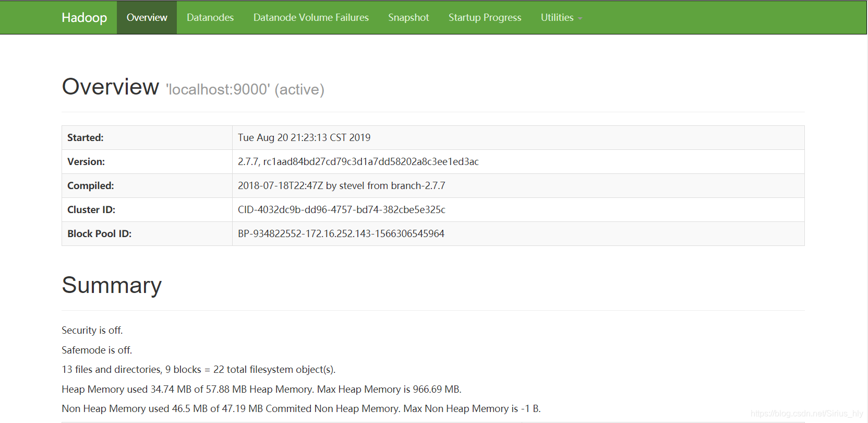Expand the Utilities dropdown menu
Viewport: 868px width, 423px height.
561,17
